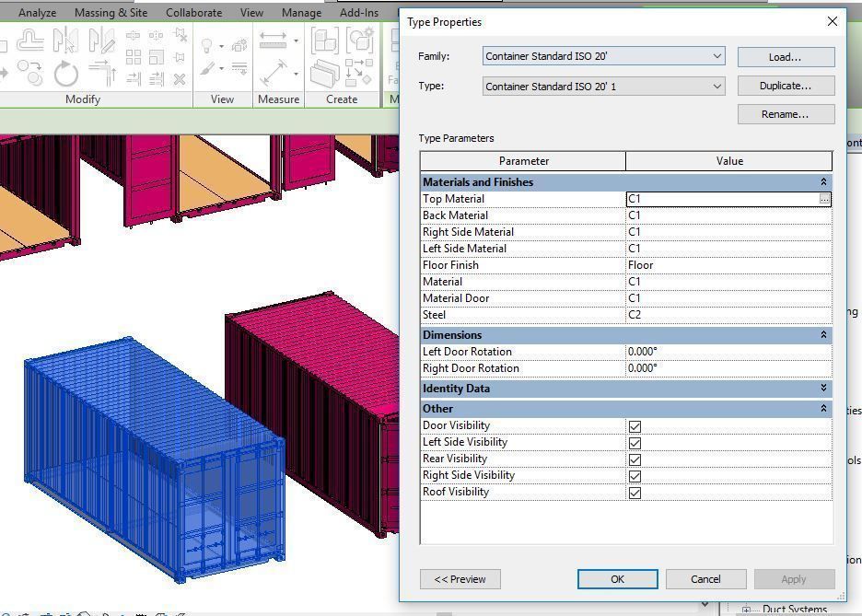This screenshot has height=616, width=862.
Task: Click the Create Assembly icon
Action: click(x=324, y=42)
